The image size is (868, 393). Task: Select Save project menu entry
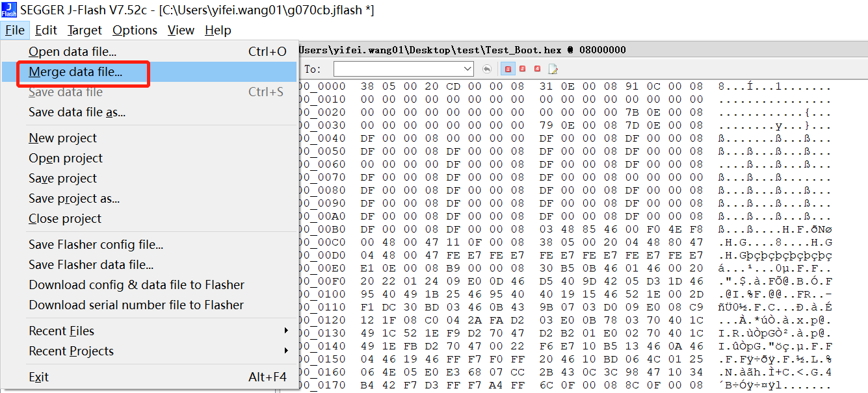(150, 178)
